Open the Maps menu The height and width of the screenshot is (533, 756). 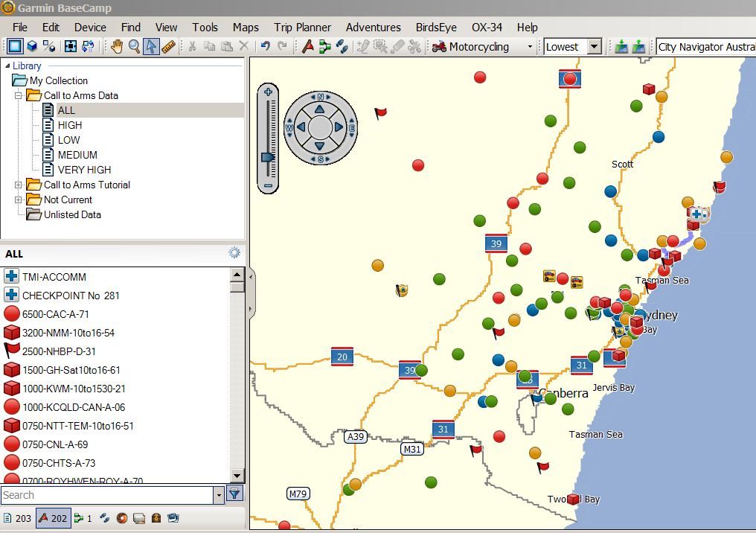(x=246, y=28)
